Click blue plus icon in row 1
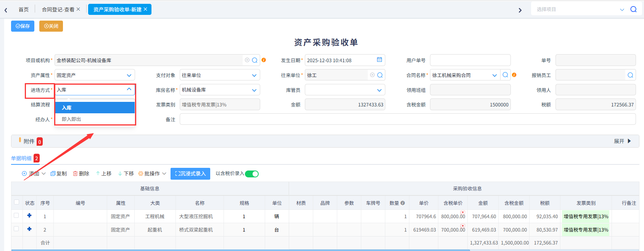The image size is (644, 251). [29, 216]
